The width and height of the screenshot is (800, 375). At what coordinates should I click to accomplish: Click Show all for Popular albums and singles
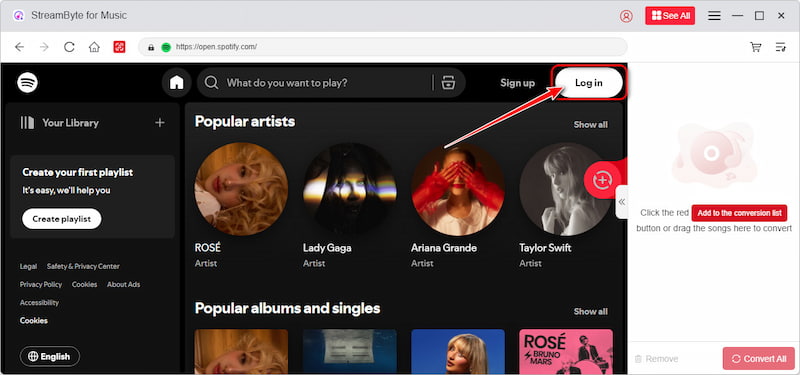pos(590,311)
